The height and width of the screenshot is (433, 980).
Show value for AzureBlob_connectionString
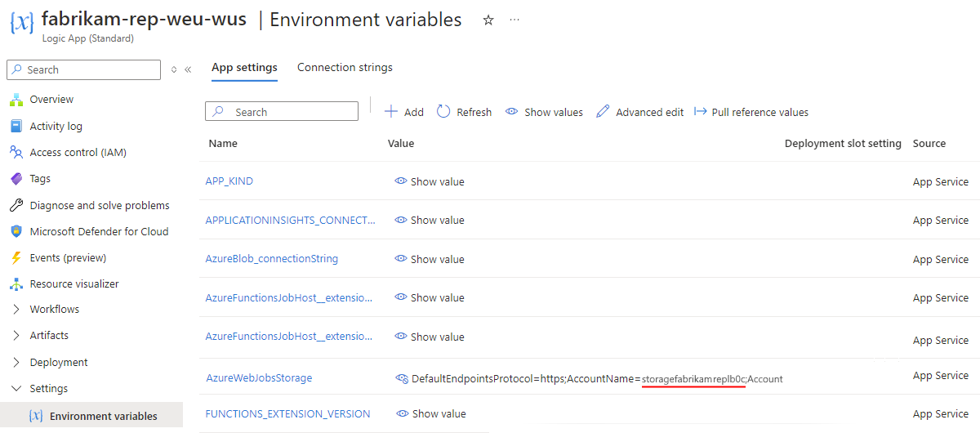tap(430, 259)
